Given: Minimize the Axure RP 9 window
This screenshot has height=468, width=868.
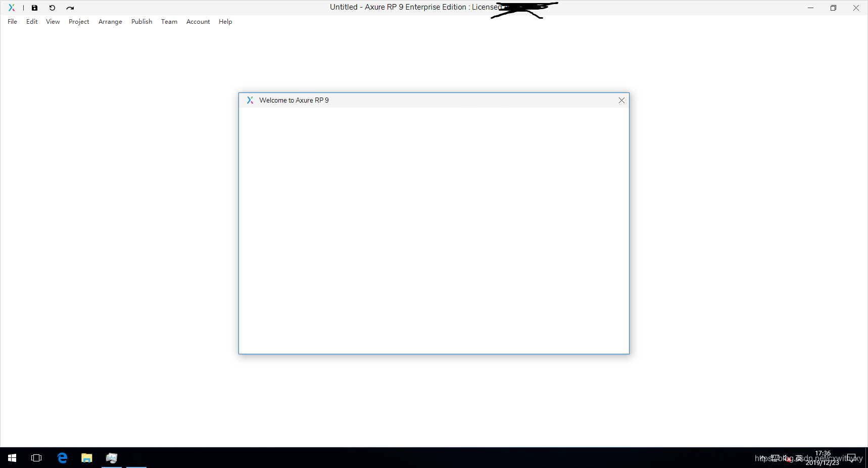Looking at the screenshot, I should click(810, 8).
